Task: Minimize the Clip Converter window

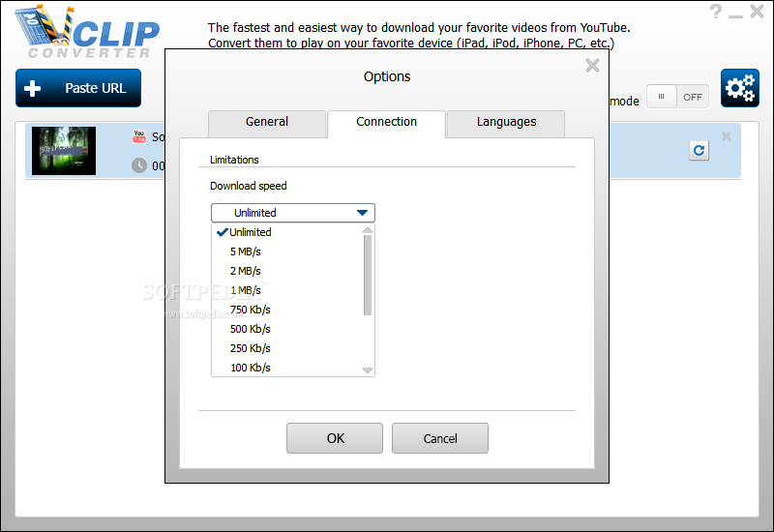Action: (735, 16)
